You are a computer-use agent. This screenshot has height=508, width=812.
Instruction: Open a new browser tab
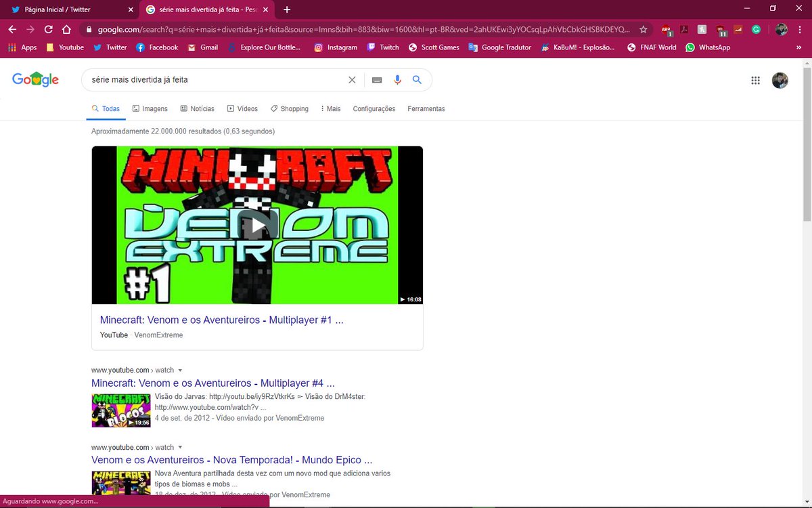[287, 9]
